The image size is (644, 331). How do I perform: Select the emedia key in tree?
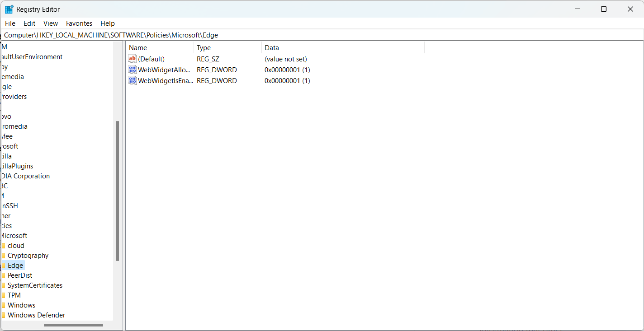pyautogui.click(x=12, y=77)
